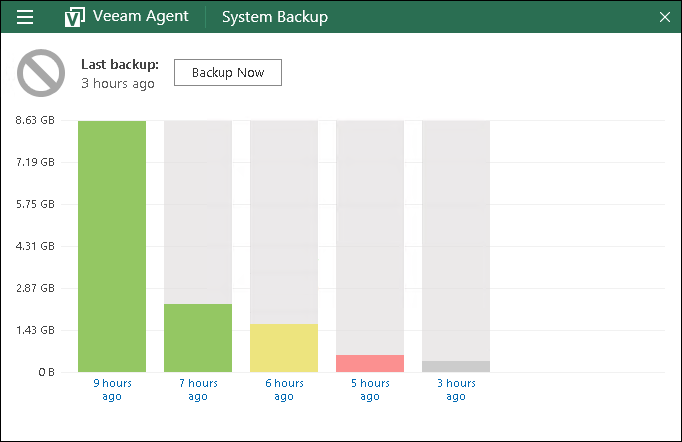Image resolution: width=682 pixels, height=442 pixels.
Task: Click the 0 B axis label
Action: pos(46,372)
